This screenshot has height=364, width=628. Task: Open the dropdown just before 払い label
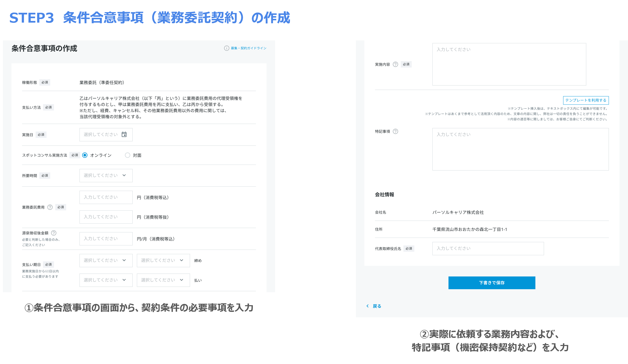pos(163,280)
